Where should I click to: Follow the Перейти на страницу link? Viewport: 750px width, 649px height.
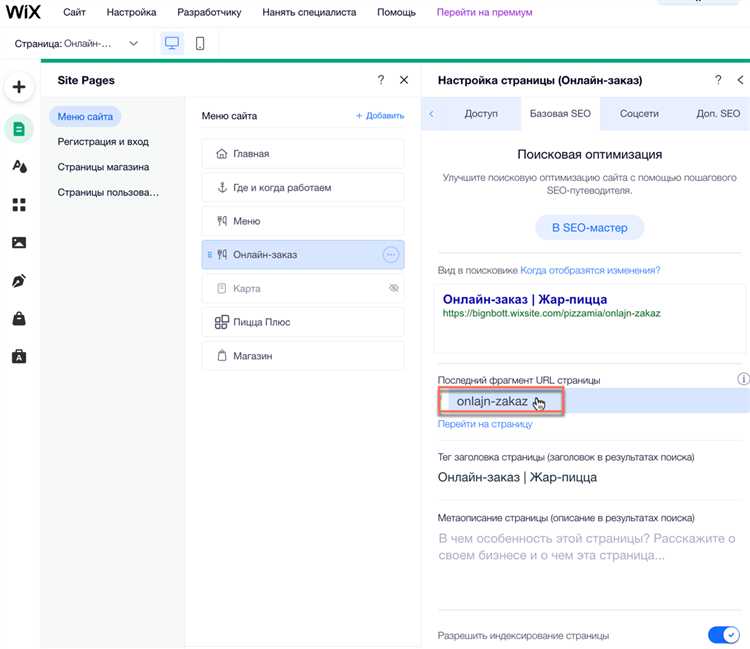(x=485, y=424)
